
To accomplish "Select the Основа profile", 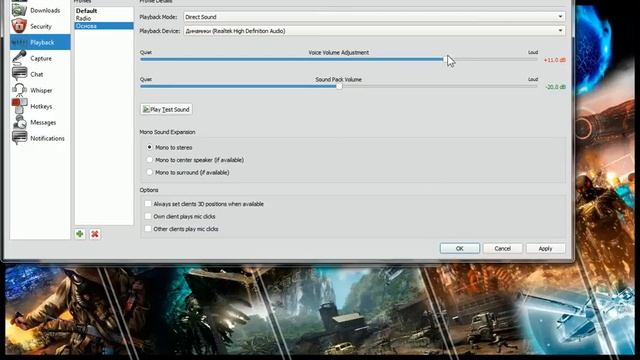I will pos(104,26).
